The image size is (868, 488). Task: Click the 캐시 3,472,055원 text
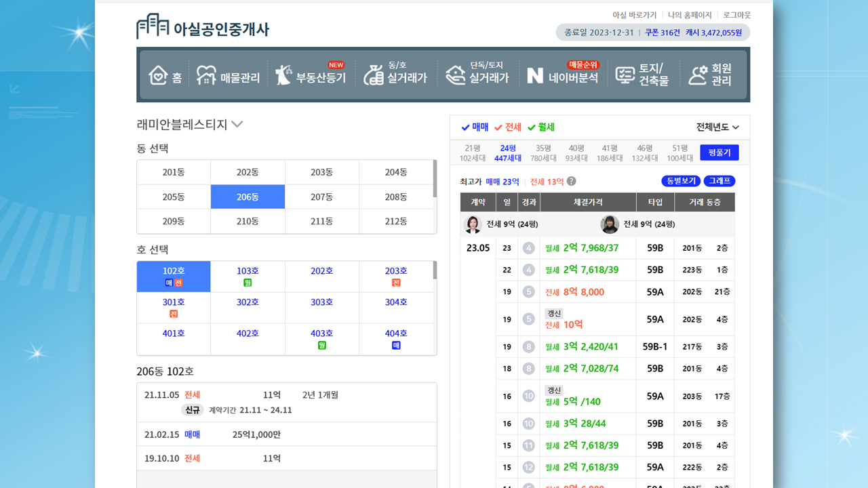(714, 32)
